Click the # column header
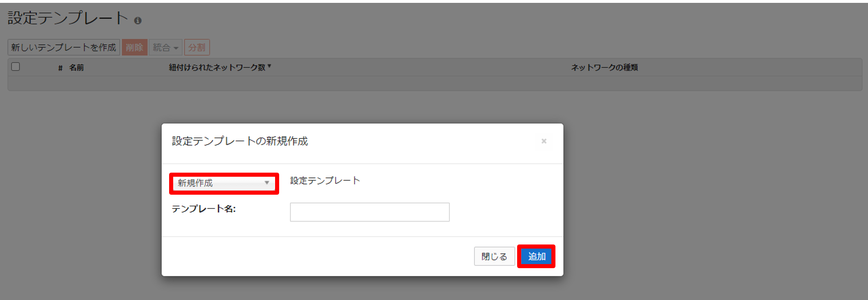Image resolution: width=868 pixels, height=300 pixels. pyautogui.click(x=60, y=68)
